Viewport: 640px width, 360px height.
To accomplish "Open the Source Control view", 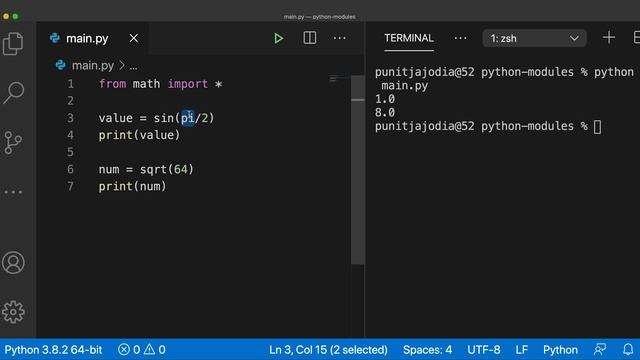I will pyautogui.click(x=13, y=142).
